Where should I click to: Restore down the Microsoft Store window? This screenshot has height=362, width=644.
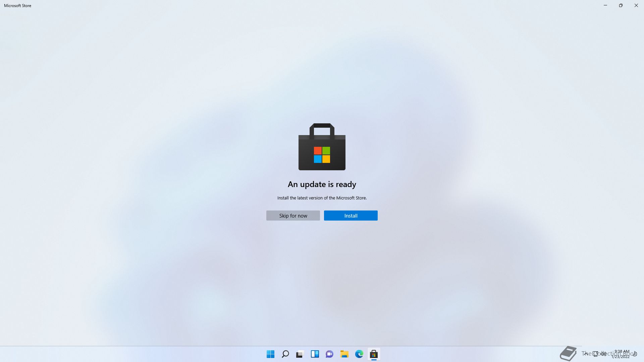[x=621, y=5]
